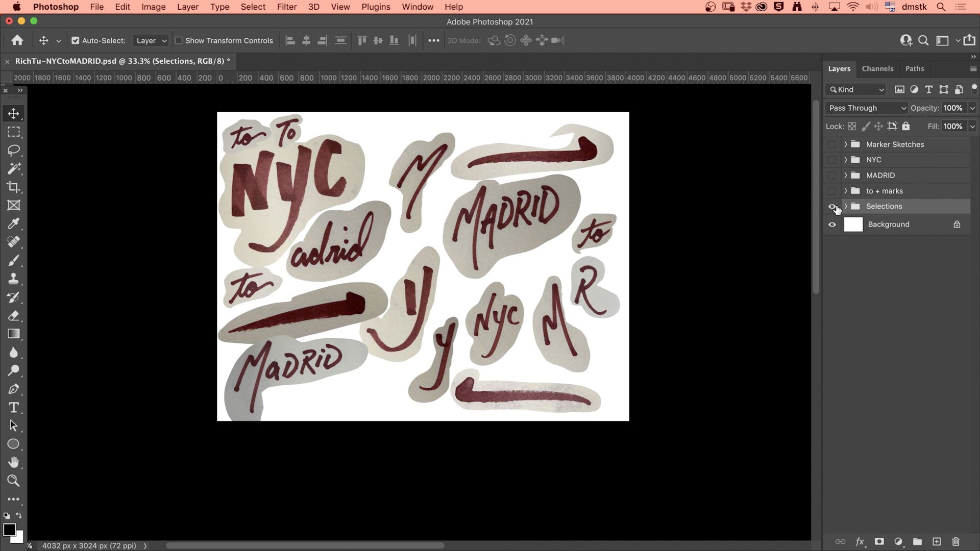Screen dimensions: 980x551
Task: Switch to the Channels tab
Action: (877, 68)
